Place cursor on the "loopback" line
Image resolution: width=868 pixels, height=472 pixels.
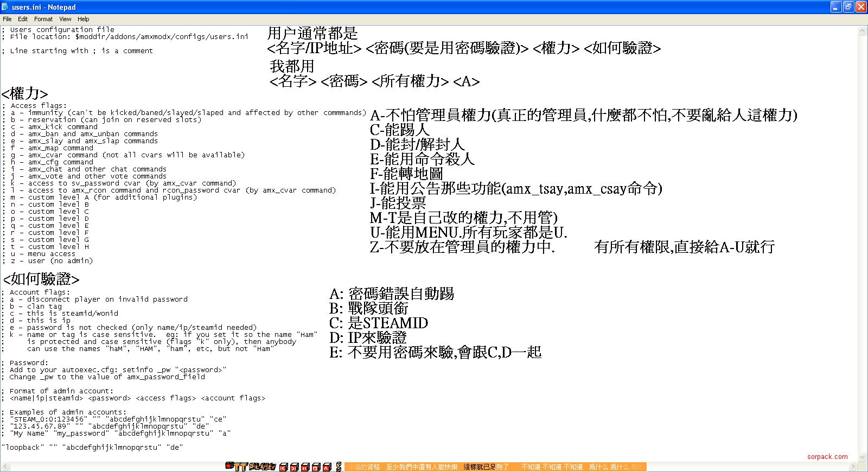[x=92, y=448]
